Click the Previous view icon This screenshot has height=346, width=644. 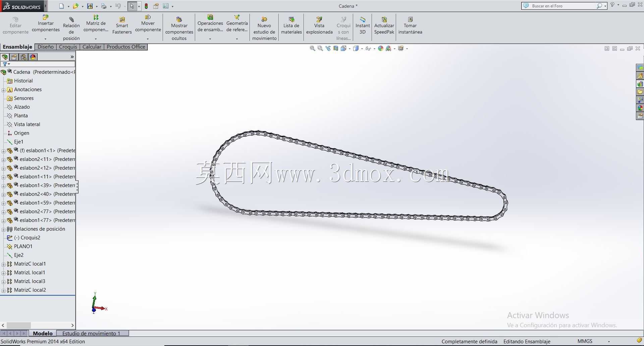tap(328, 48)
